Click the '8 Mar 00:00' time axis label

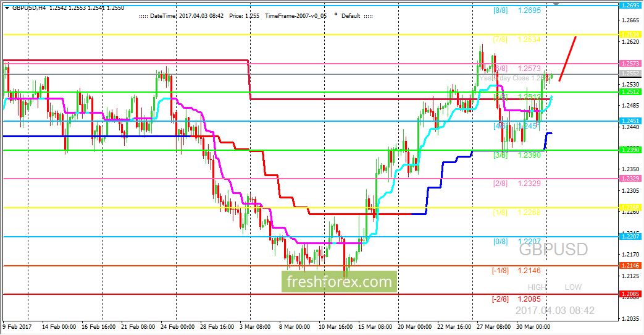(x=295, y=327)
